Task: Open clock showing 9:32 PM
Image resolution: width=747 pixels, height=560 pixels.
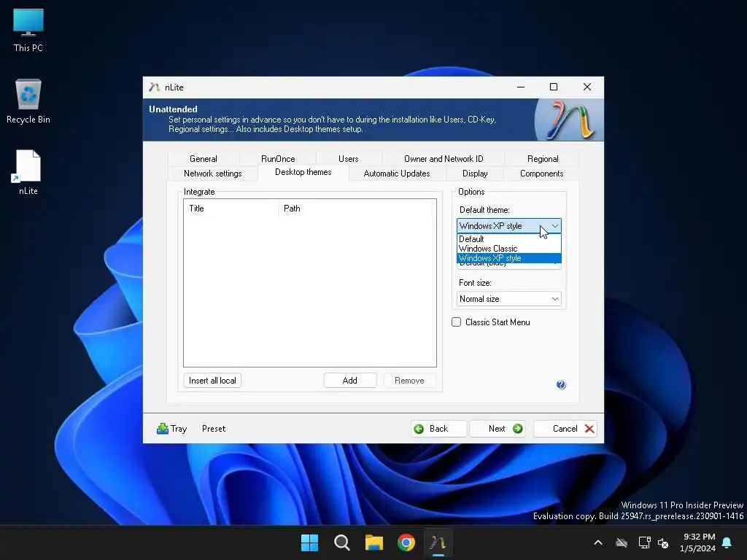Action: (x=698, y=542)
